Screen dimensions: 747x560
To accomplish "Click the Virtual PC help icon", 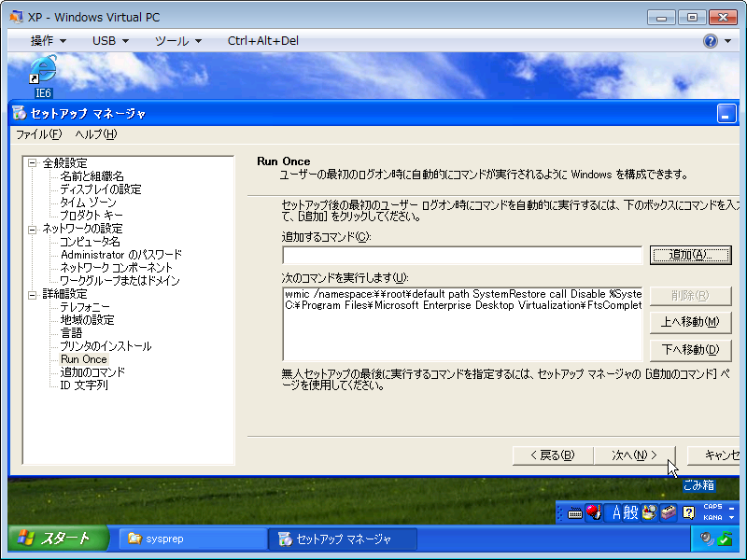I will pyautogui.click(x=711, y=41).
